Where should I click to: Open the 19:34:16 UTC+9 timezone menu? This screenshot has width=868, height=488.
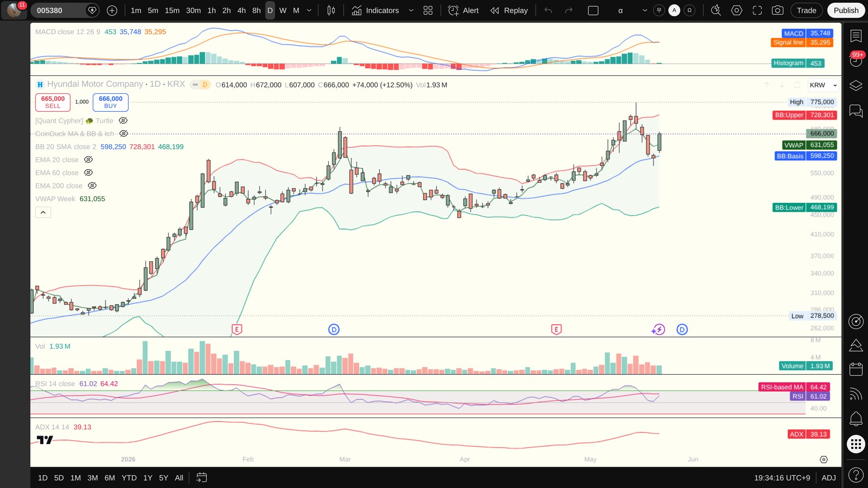(x=782, y=478)
